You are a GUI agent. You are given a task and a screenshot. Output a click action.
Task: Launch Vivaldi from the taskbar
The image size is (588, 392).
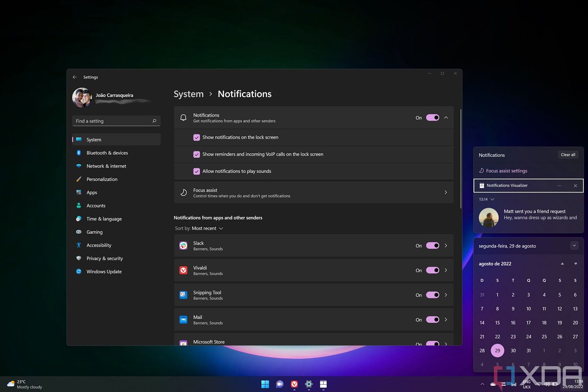coord(294,384)
